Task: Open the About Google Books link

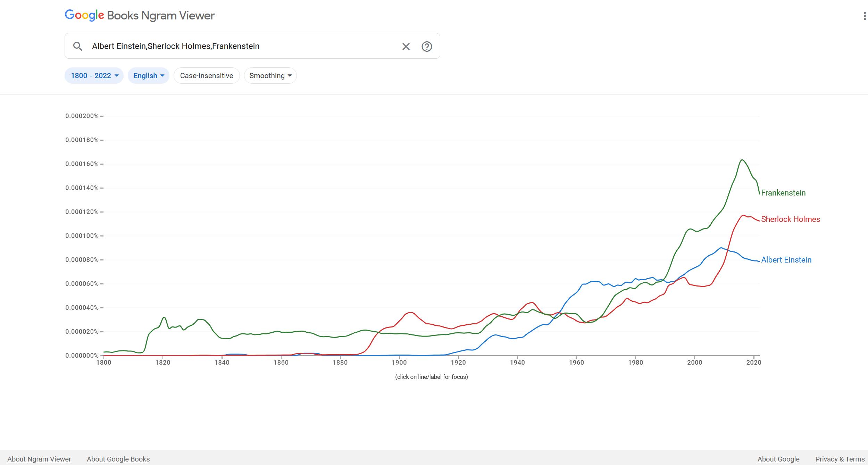Action: click(118, 459)
